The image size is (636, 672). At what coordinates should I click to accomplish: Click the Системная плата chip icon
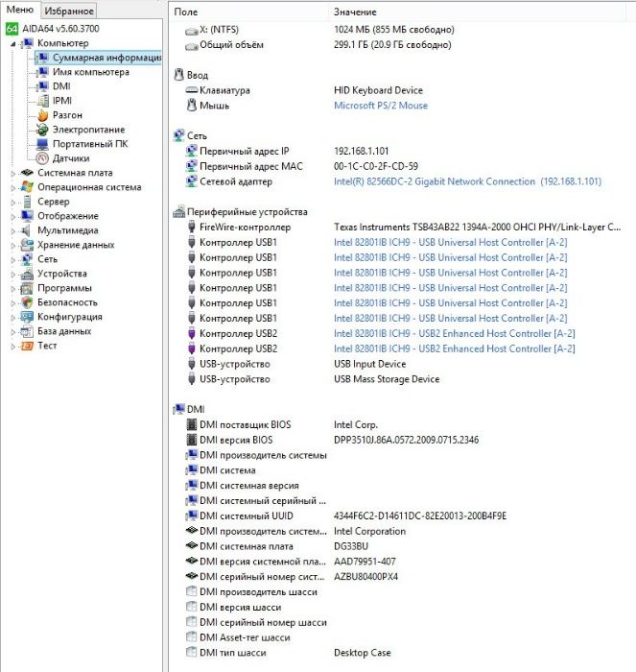tap(27, 173)
